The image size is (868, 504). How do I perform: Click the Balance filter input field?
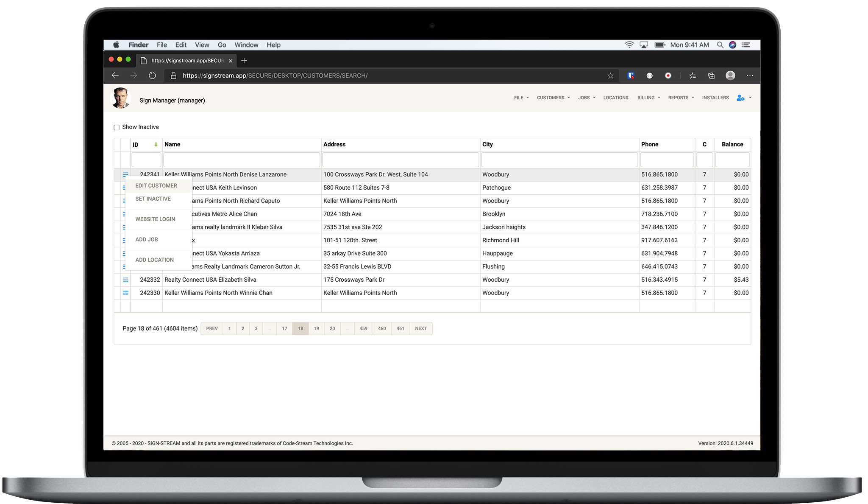[732, 160]
